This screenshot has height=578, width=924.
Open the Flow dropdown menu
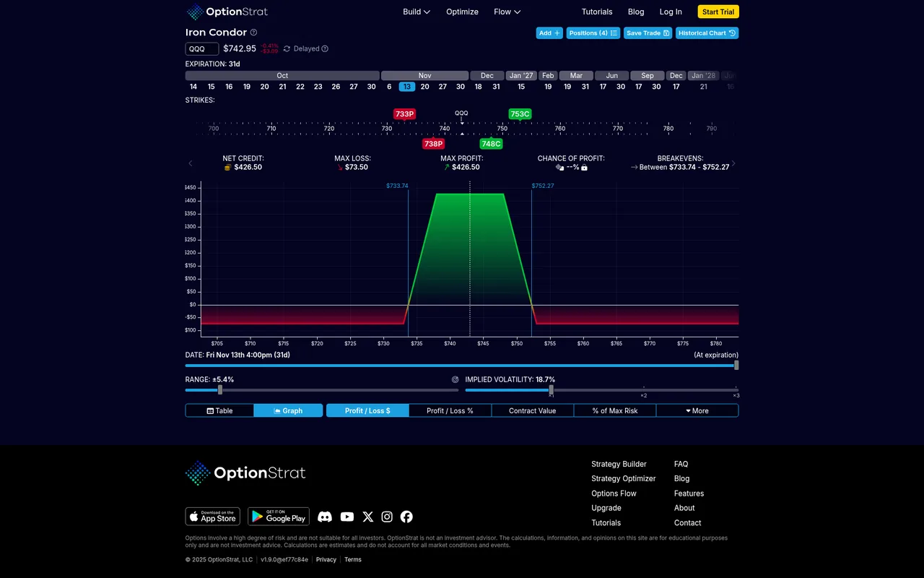point(507,12)
